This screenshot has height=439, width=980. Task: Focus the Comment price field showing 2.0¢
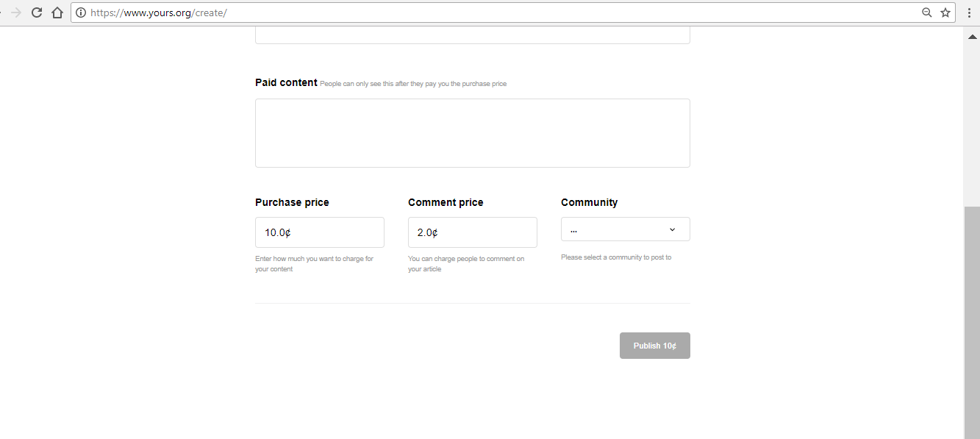click(x=473, y=232)
